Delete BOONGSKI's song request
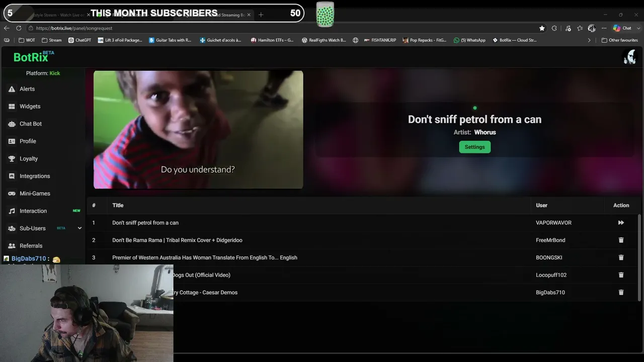 coord(621,257)
